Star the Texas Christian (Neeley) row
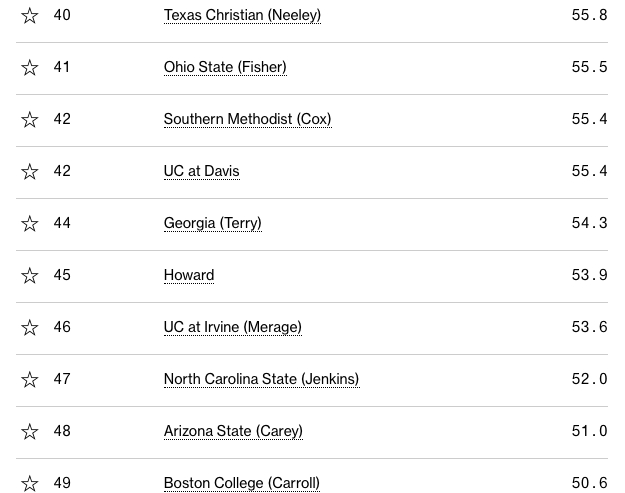The width and height of the screenshot is (625, 493). pos(30,16)
